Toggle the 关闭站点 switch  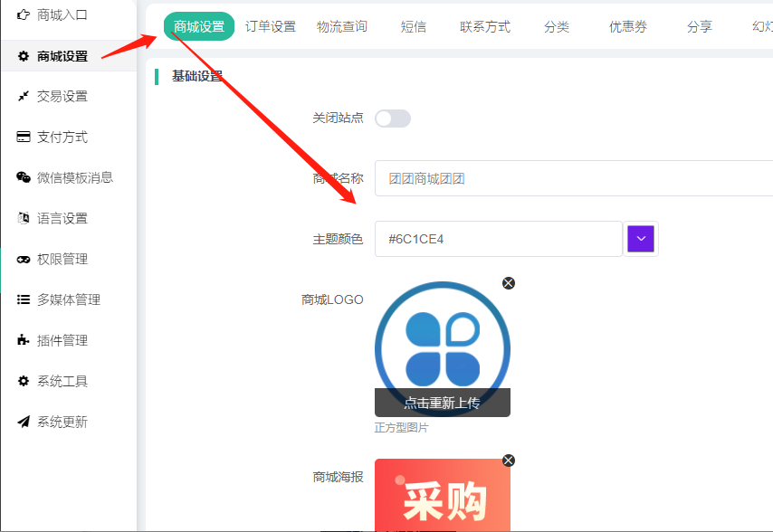click(x=393, y=119)
